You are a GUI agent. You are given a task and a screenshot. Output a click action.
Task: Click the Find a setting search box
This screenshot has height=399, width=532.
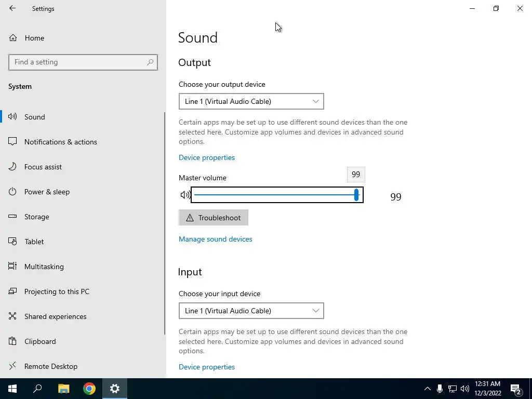click(83, 62)
